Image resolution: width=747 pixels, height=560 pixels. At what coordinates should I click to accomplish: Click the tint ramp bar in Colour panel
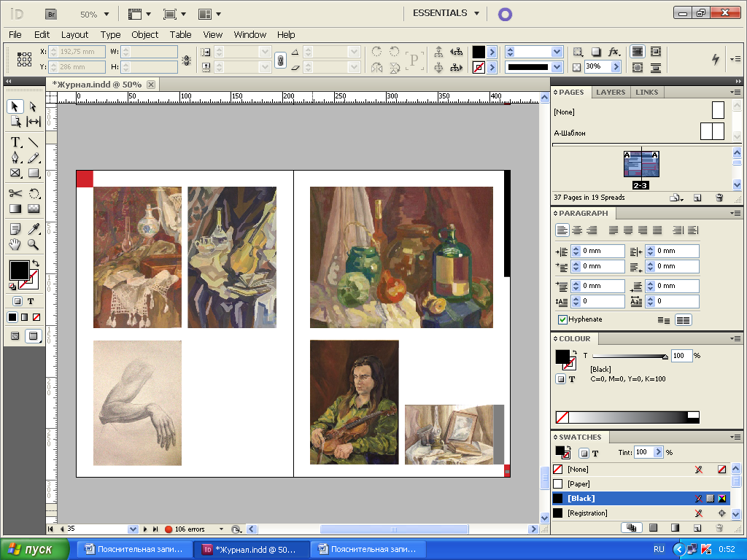pyautogui.click(x=627, y=417)
